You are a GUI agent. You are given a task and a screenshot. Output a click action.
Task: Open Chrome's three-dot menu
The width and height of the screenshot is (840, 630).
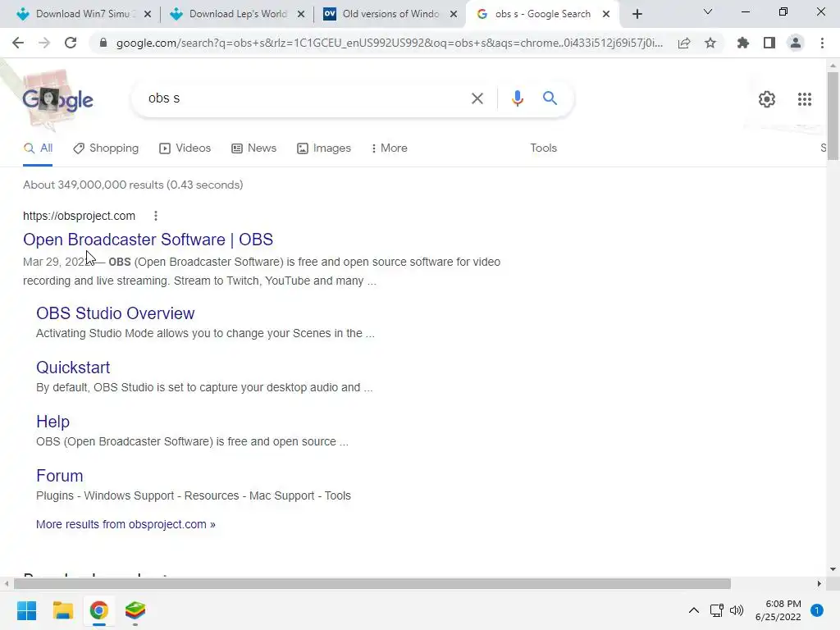[x=822, y=43]
